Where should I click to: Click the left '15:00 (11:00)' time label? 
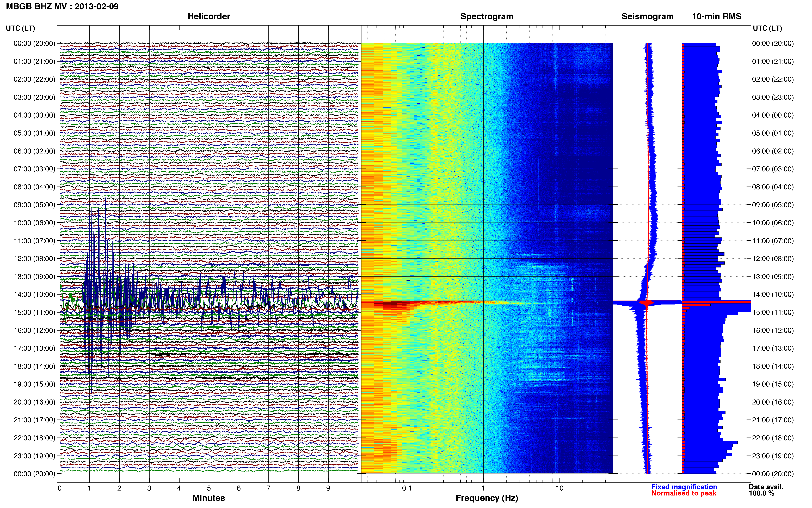pyautogui.click(x=34, y=312)
